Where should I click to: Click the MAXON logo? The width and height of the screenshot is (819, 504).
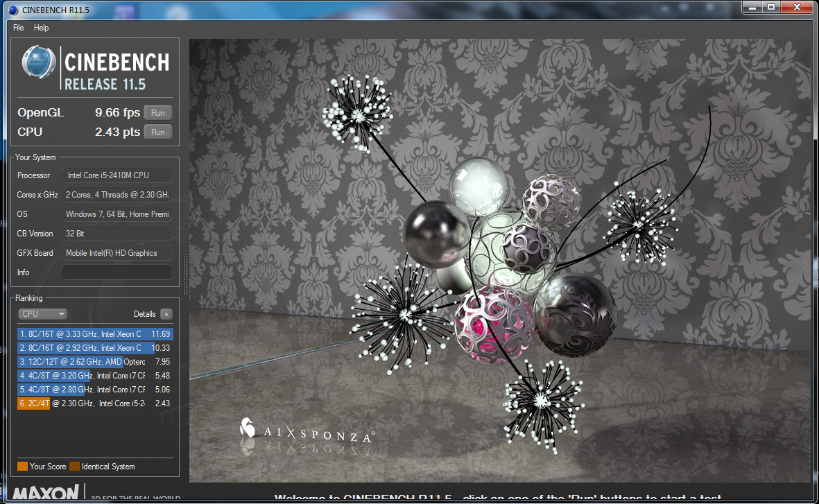point(46,492)
